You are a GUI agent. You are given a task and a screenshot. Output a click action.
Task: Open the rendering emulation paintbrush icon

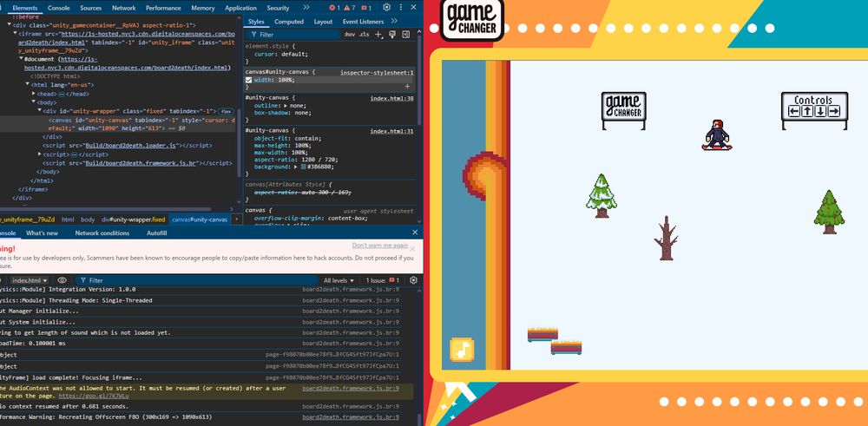point(392,35)
